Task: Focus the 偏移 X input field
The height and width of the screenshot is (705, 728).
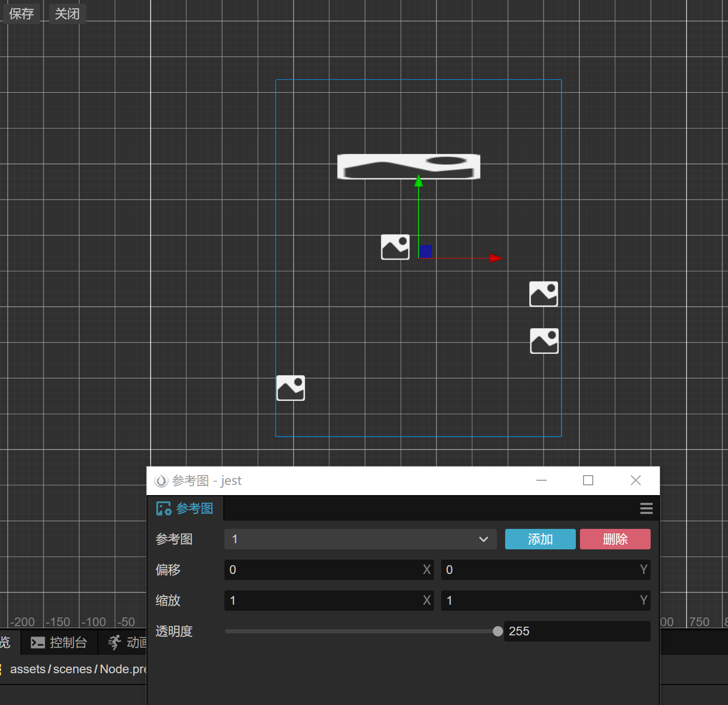Action: (329, 570)
